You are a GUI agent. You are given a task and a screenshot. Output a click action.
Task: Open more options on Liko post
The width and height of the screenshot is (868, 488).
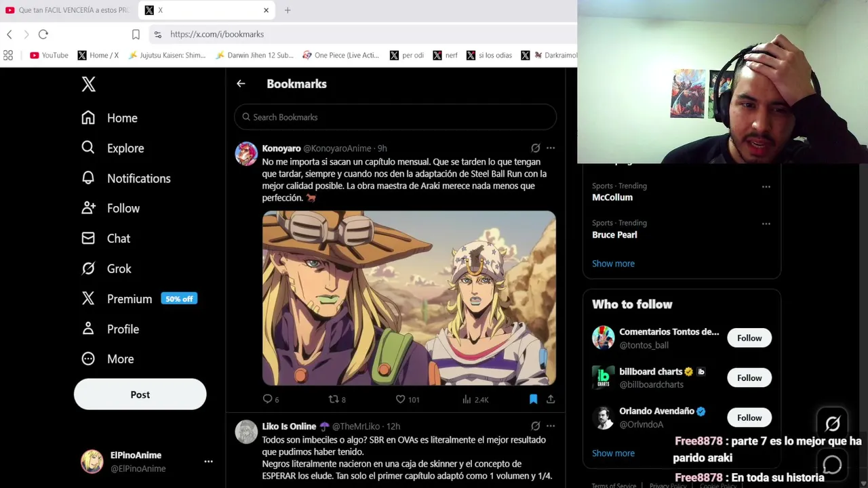551,426
